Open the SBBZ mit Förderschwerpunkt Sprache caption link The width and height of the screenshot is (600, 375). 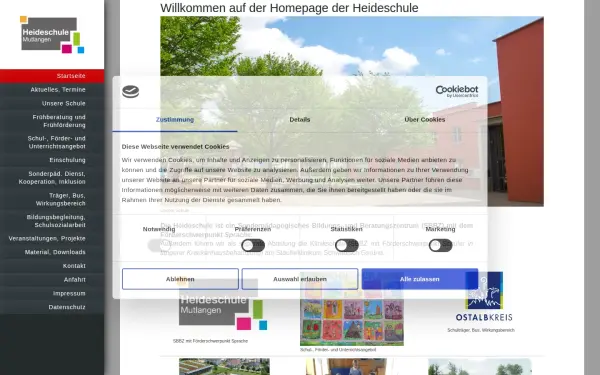click(x=210, y=341)
